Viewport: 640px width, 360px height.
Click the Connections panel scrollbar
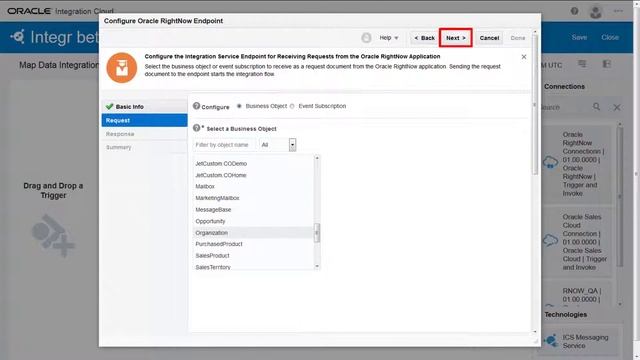[620, 196]
